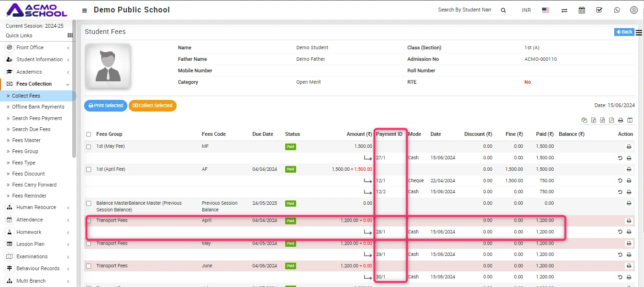Go to Fees Master page
The width and height of the screenshot is (644, 287).
point(26,141)
